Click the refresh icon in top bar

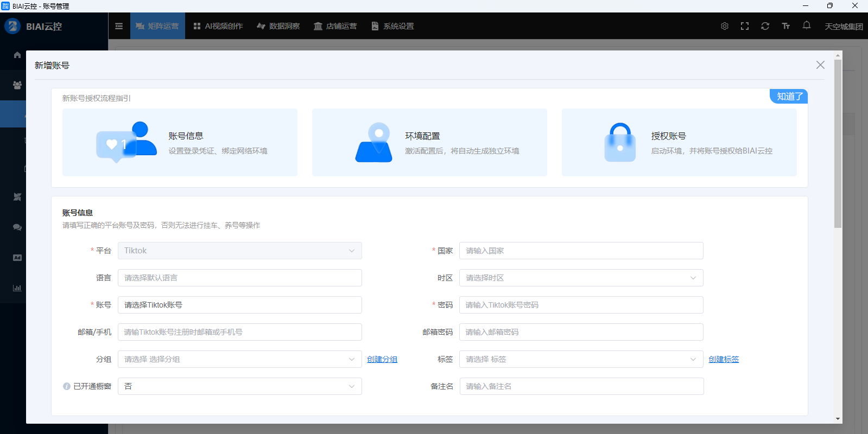[765, 26]
